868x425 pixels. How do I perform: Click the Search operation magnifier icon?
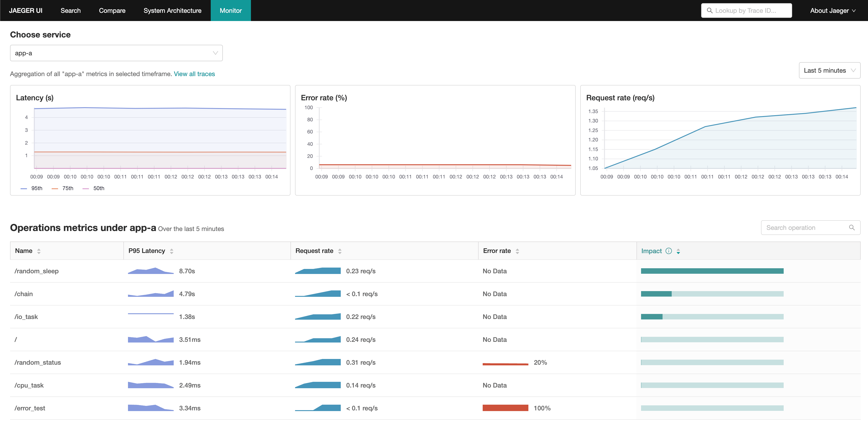pyautogui.click(x=852, y=228)
